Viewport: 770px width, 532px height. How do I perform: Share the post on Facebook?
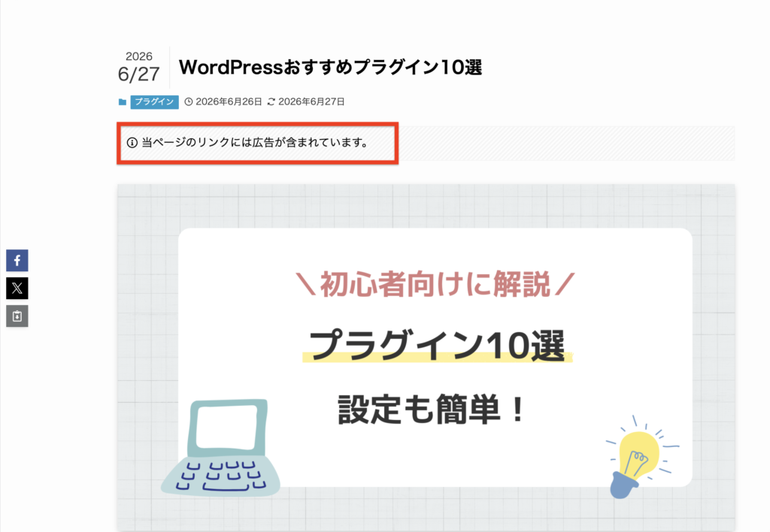(x=17, y=261)
